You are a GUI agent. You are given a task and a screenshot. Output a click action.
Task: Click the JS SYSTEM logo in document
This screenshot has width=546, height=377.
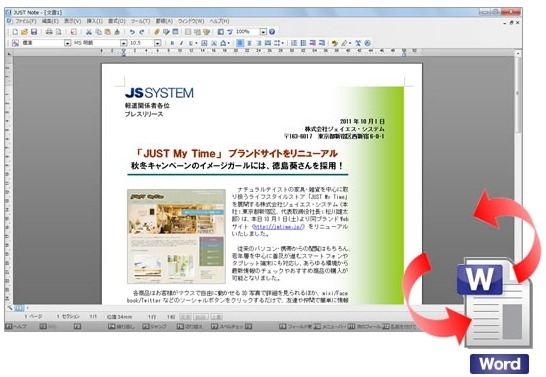pyautogui.click(x=159, y=93)
